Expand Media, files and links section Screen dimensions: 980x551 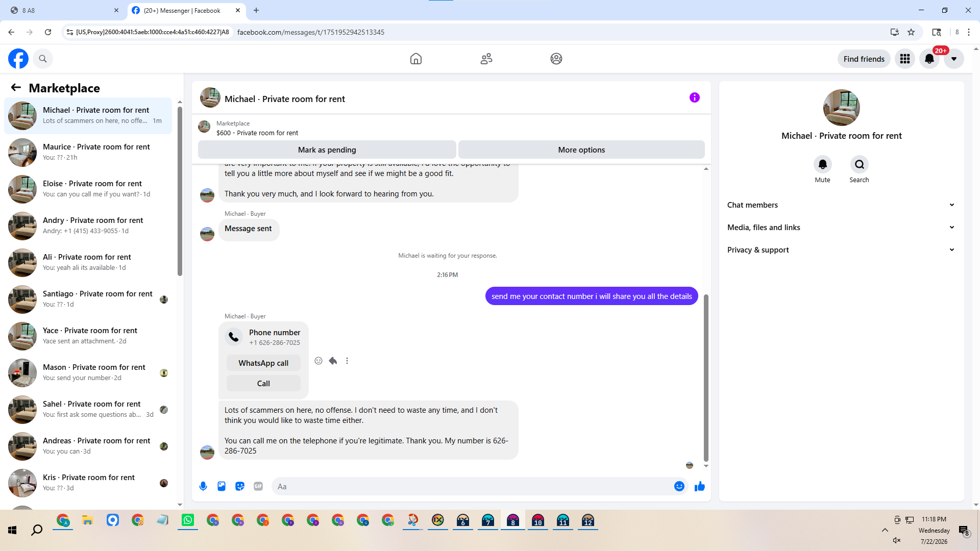click(x=841, y=227)
